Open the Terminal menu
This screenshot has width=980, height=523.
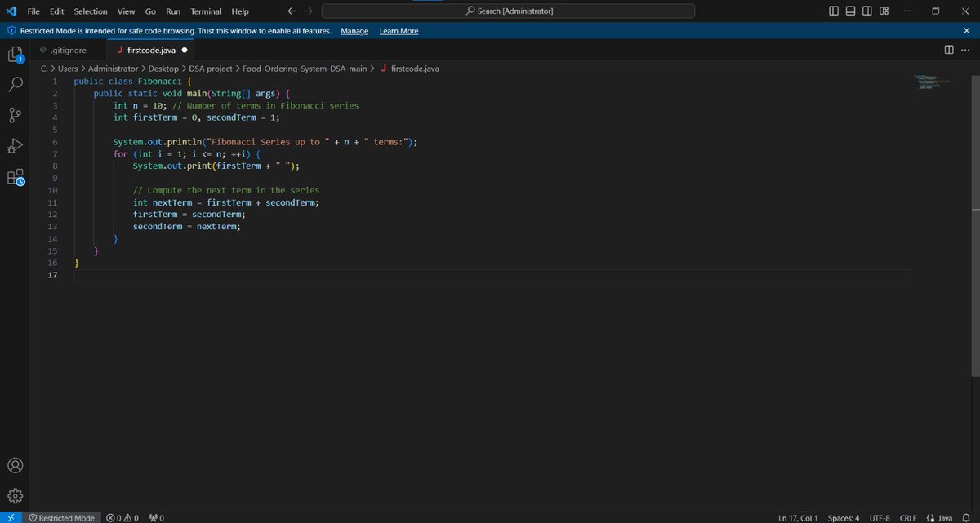tap(207, 11)
